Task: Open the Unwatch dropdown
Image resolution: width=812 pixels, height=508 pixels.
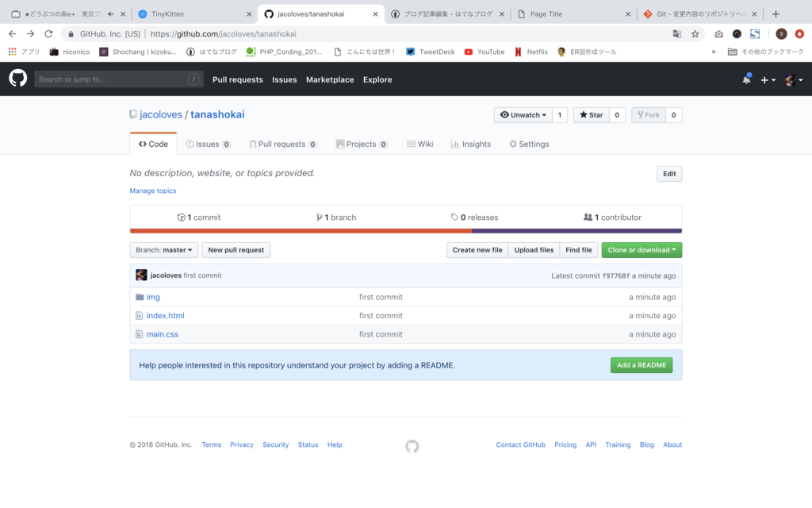Action: [523, 115]
